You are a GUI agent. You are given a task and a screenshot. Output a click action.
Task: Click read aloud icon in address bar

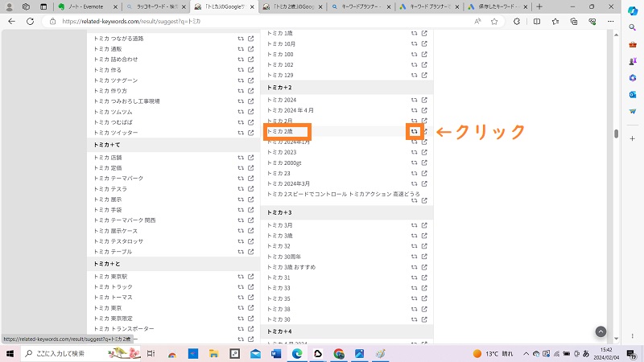pyautogui.click(x=477, y=22)
